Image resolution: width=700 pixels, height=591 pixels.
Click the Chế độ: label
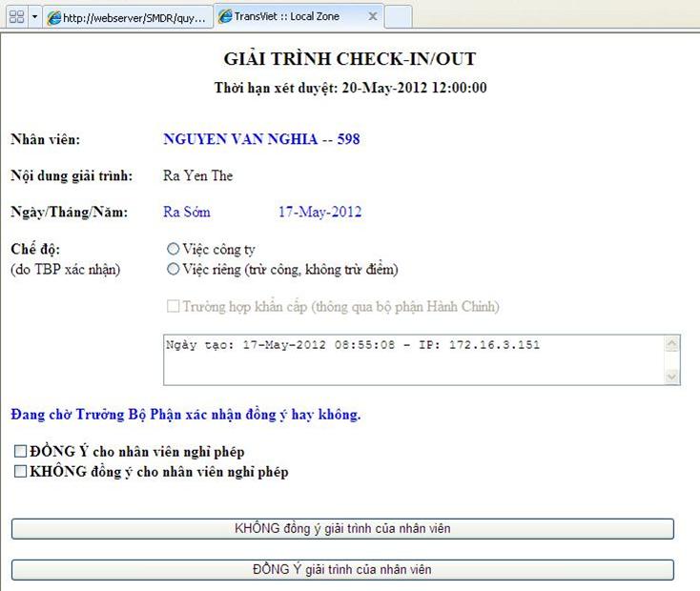tap(35, 249)
